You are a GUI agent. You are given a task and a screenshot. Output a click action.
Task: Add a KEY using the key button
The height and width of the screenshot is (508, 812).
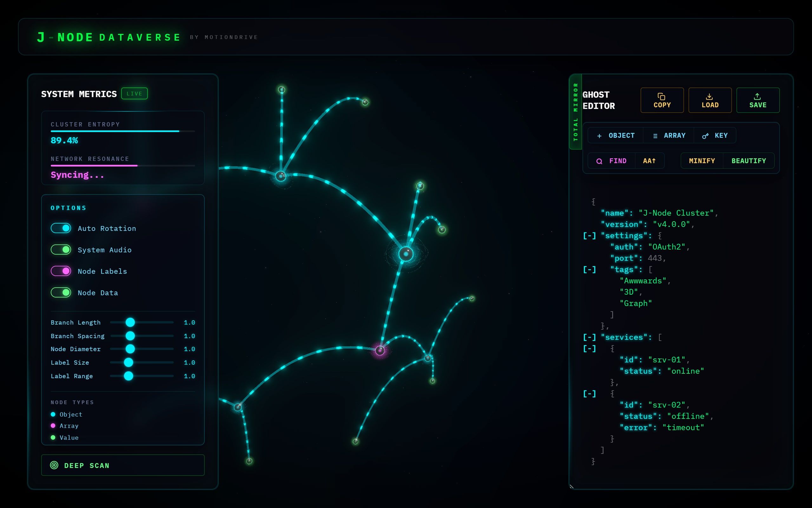click(715, 135)
